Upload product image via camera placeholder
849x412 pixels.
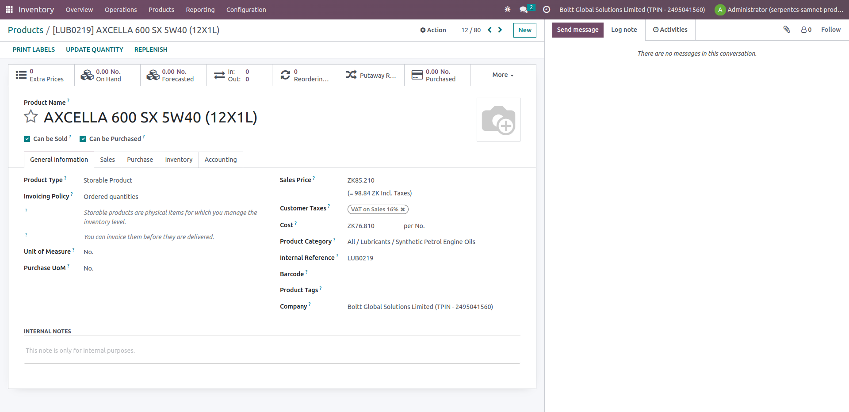pyautogui.click(x=498, y=120)
